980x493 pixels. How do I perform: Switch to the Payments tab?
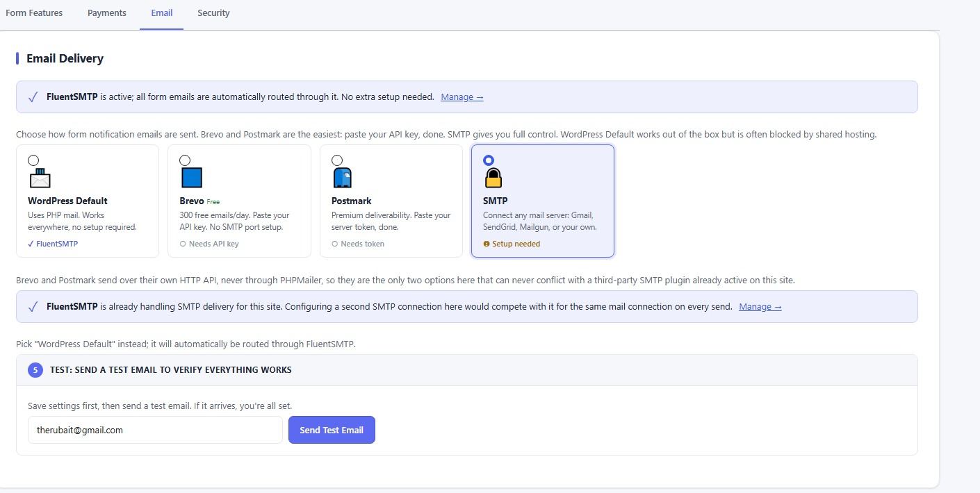tap(107, 12)
